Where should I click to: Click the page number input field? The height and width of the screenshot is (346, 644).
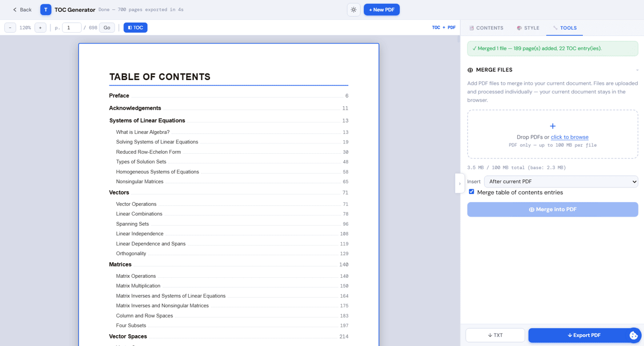coord(72,27)
